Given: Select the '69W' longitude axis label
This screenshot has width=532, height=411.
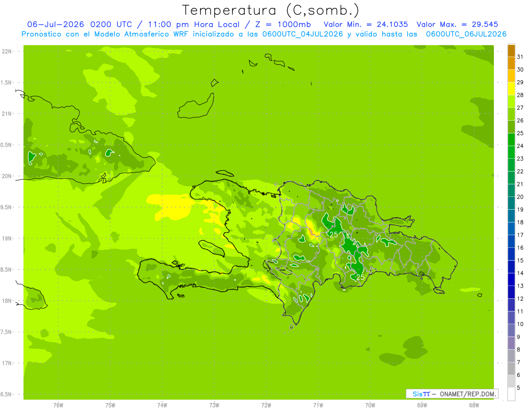Looking at the screenshot, I should tap(422, 405).
